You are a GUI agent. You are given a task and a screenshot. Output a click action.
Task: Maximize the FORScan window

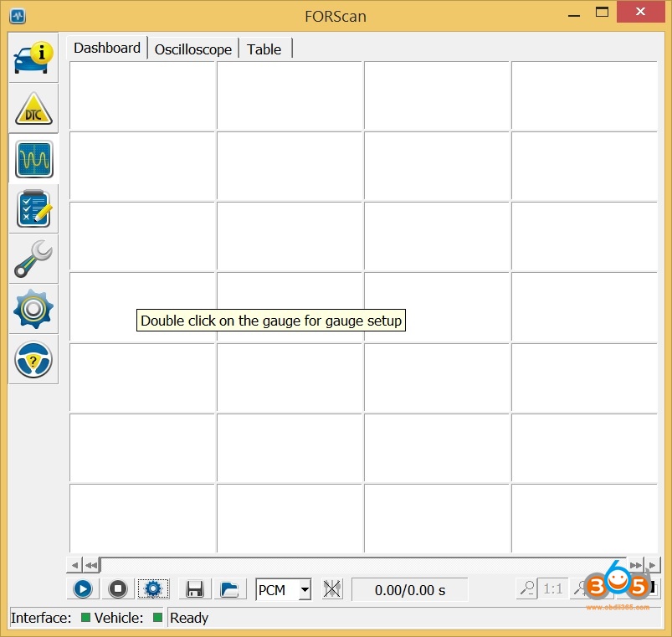pyautogui.click(x=603, y=12)
